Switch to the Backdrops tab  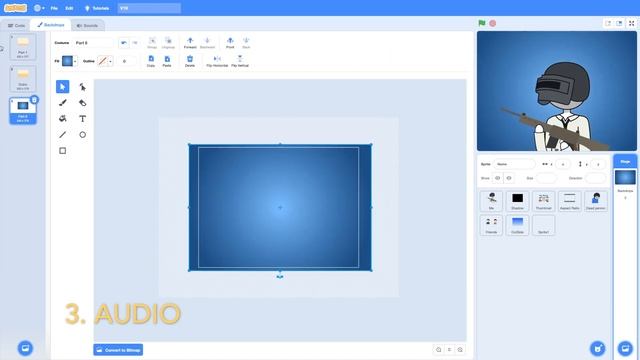(51, 25)
